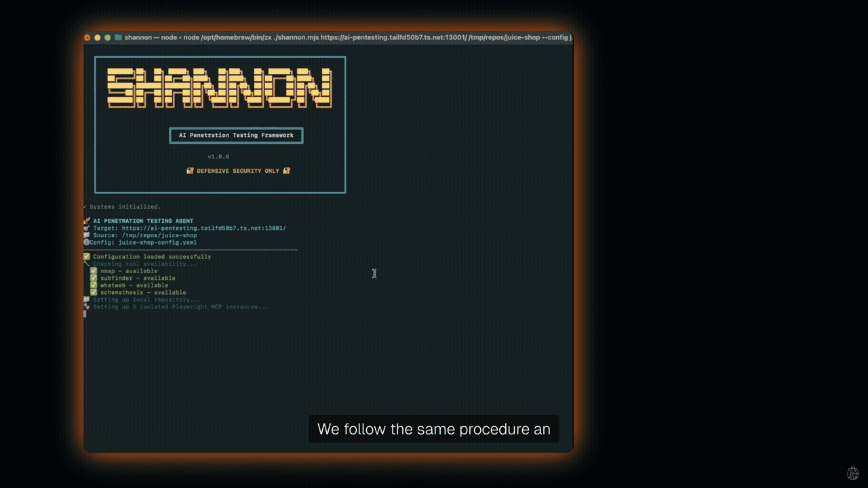Screen dimensions: 868x488
Task: Toggle the checkmark beside subfinder - available
Action: (94, 278)
